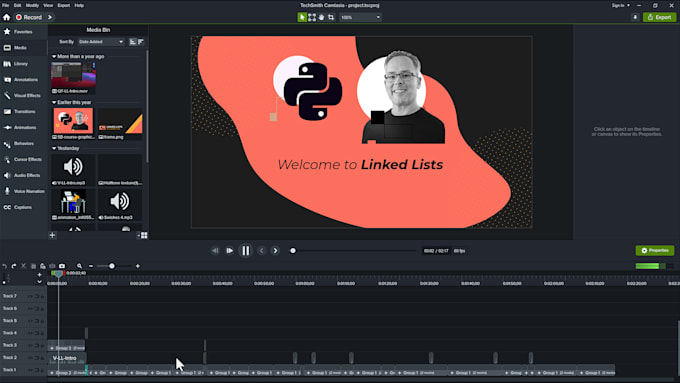Collapse the 'Earlier this year' group
This screenshot has width=680, height=383.
tap(54, 102)
